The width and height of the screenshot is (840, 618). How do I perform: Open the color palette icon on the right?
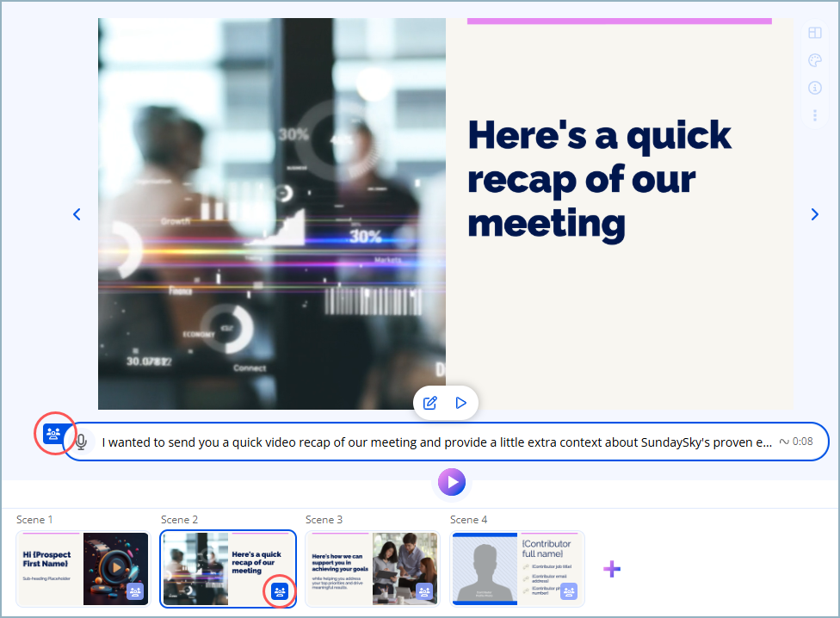815,60
